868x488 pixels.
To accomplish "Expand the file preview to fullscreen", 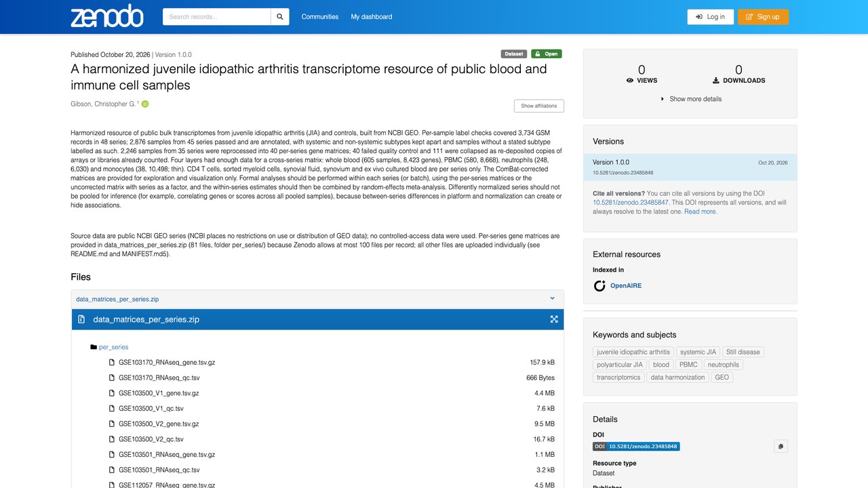I will [x=554, y=319].
